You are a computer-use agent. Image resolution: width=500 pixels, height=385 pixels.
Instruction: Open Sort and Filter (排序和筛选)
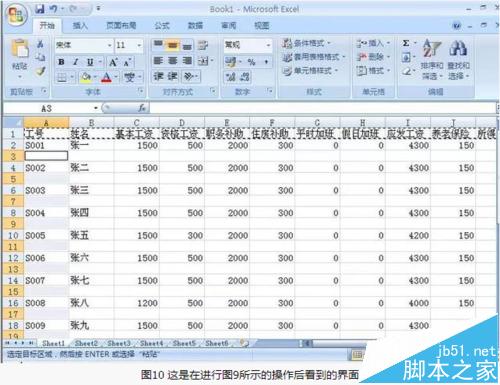[432, 59]
